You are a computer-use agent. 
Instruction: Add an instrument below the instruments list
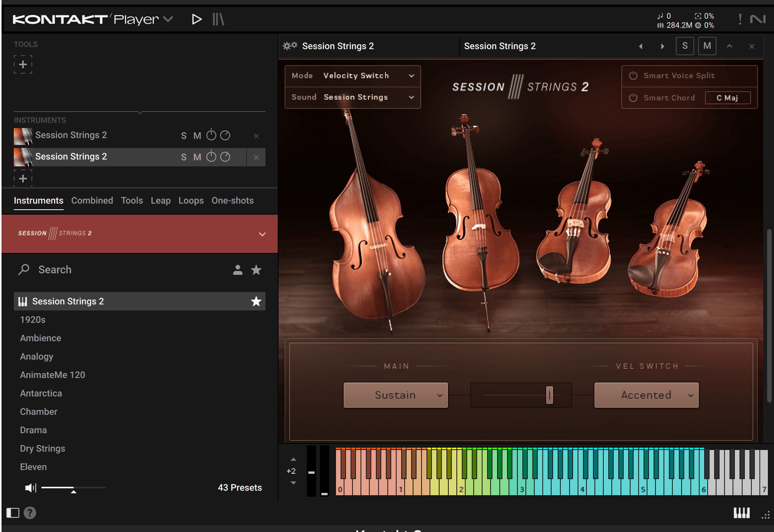pyautogui.click(x=23, y=179)
